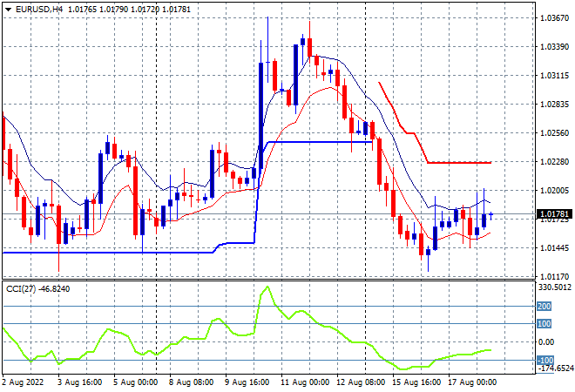Select the 1.03670 price axis label

(554, 18)
